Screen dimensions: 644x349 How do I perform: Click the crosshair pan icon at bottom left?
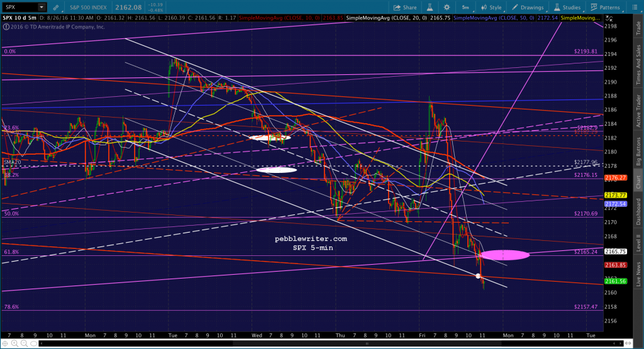click(6, 343)
